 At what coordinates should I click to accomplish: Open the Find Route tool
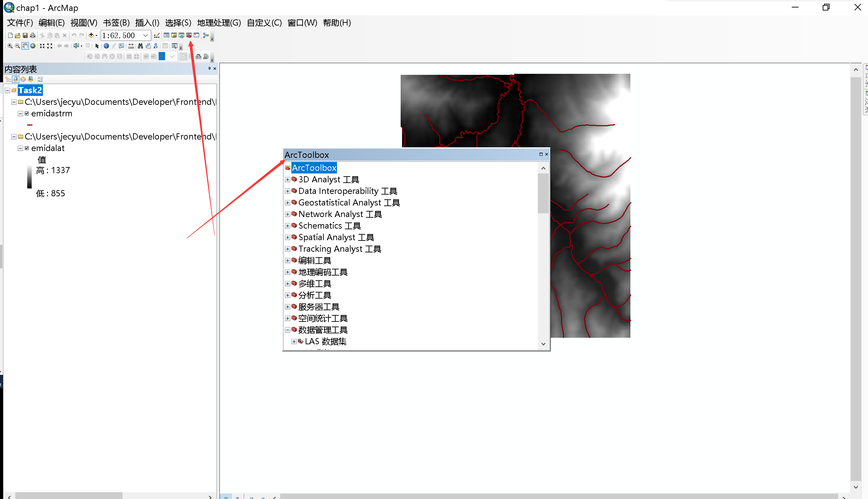pyautogui.click(x=148, y=46)
